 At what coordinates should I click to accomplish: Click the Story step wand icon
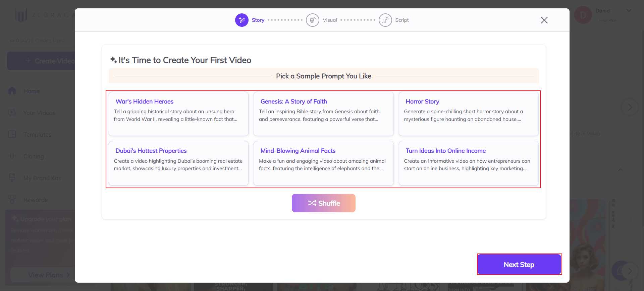[241, 20]
